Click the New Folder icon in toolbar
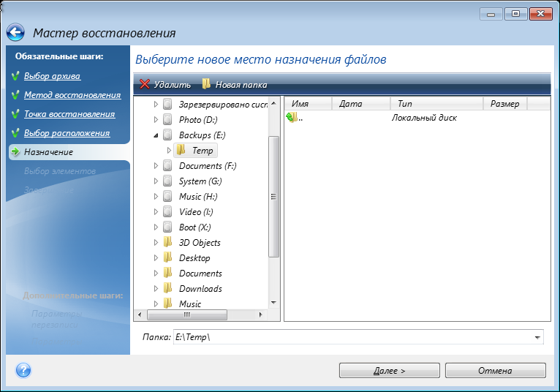 [x=207, y=84]
